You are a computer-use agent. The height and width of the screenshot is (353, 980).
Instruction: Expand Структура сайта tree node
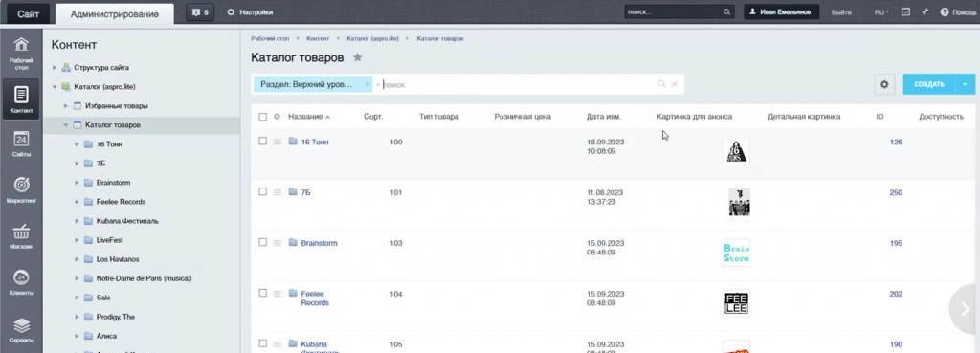[x=55, y=68]
